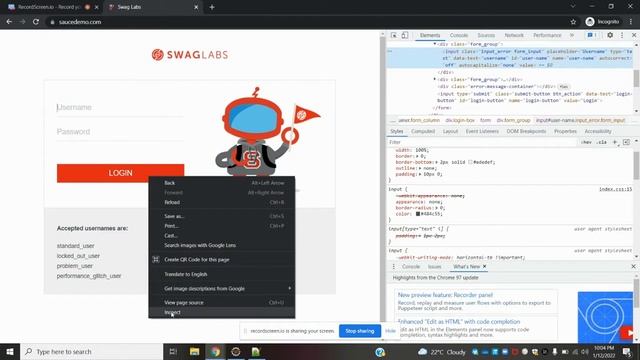Screen dimensions: 640x360
Task: Expand Get image descriptions from Google submenu
Action: [222, 289]
